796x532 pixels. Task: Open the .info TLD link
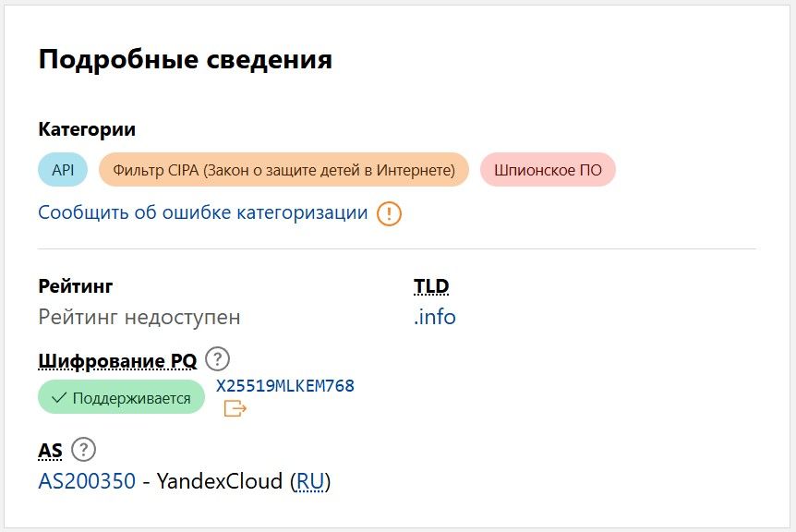click(435, 317)
